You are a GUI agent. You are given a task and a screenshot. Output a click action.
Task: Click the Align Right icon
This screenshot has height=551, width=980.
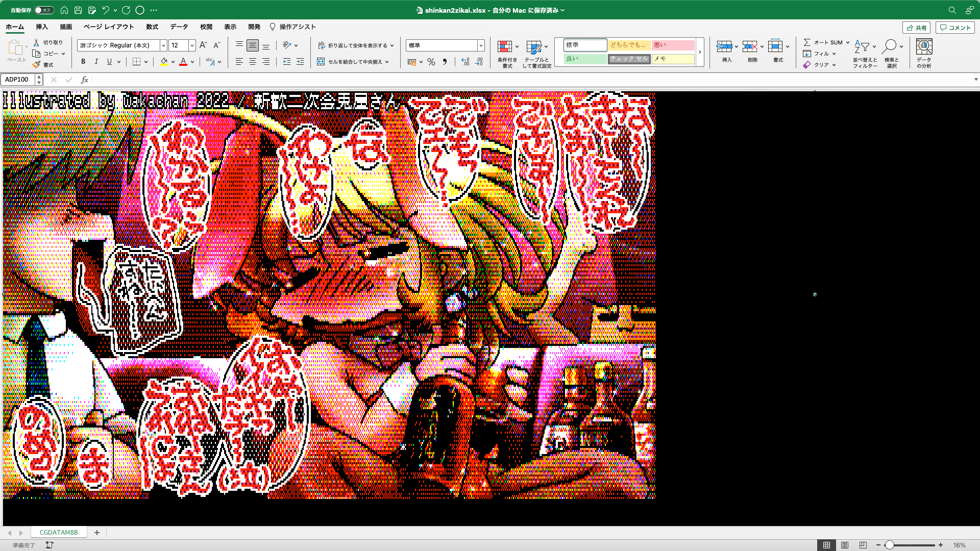click(x=266, y=62)
